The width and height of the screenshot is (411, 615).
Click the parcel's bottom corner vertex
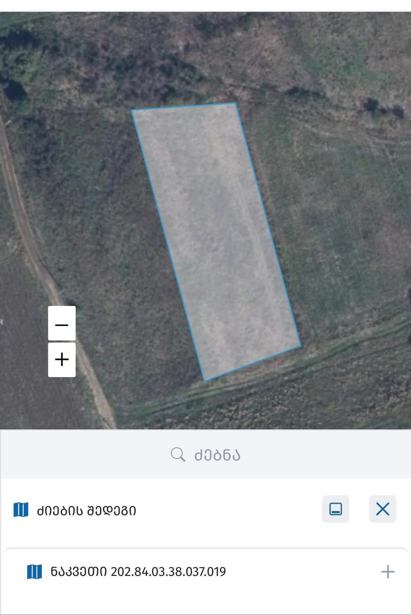pyautogui.click(x=205, y=380)
